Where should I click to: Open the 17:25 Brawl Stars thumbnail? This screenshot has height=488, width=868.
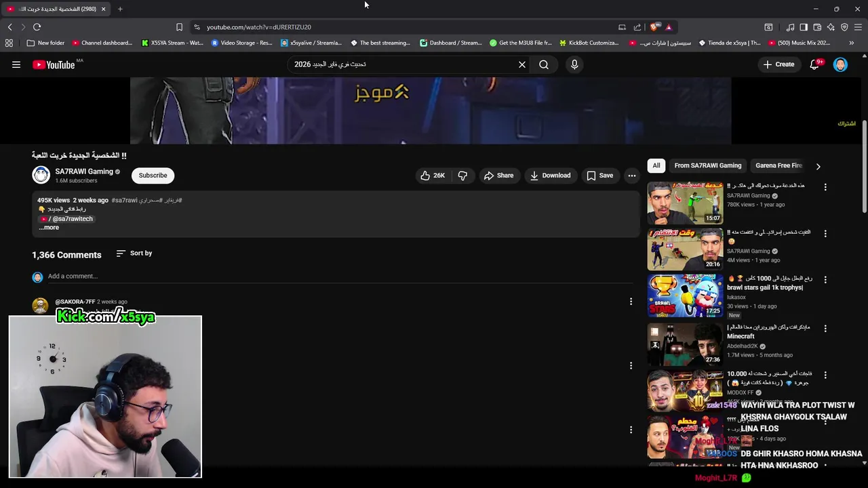[x=685, y=296]
